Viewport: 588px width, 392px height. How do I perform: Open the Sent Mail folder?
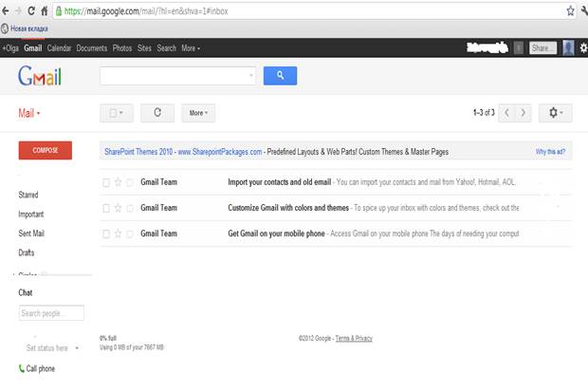coord(31,233)
